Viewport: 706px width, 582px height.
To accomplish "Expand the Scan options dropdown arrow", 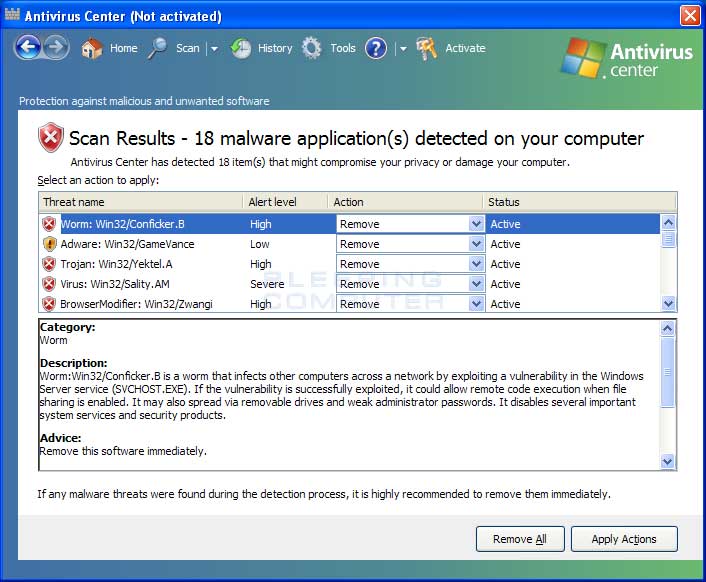I will point(214,48).
